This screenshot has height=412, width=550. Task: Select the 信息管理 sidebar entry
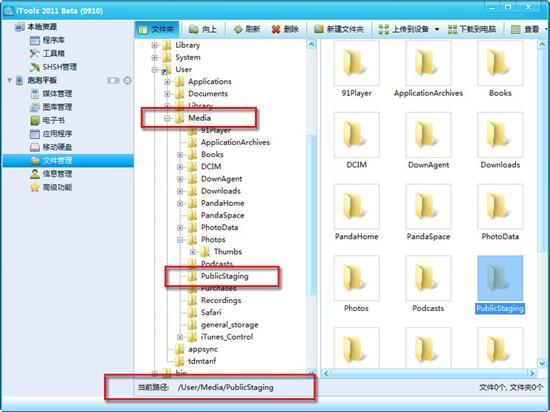(51, 174)
